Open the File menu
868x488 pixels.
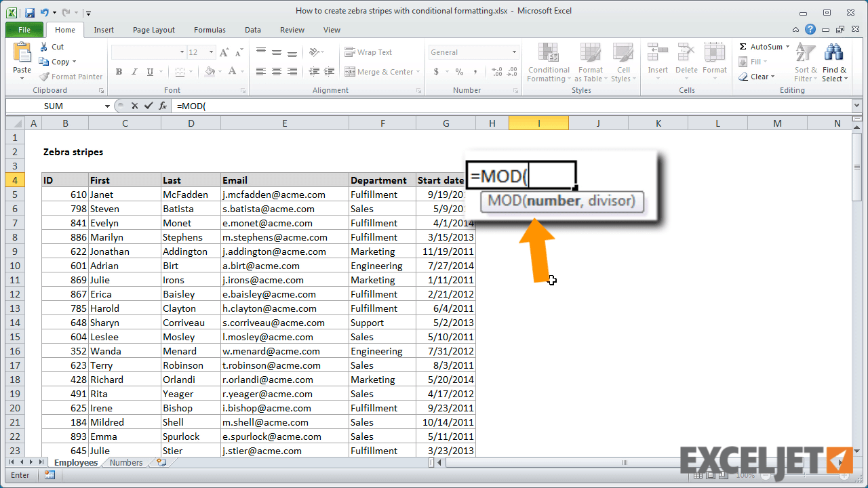24,30
